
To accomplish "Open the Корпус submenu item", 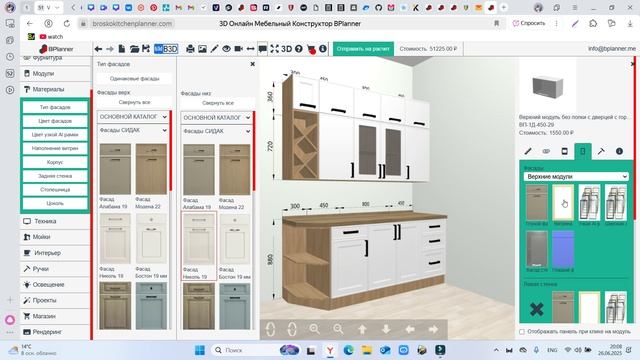I will pos(55,162).
